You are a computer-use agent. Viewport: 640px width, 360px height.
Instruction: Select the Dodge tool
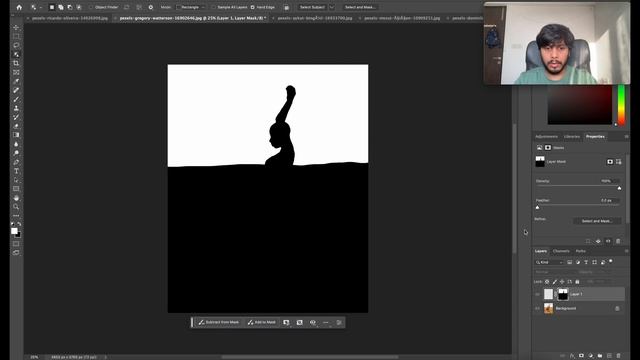tap(16, 153)
